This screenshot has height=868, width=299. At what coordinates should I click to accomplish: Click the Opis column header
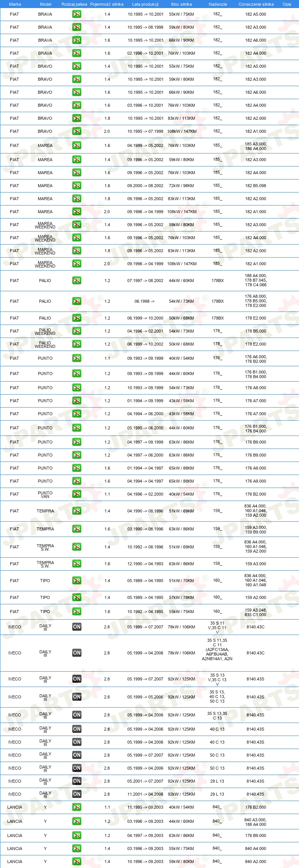(287, 4)
